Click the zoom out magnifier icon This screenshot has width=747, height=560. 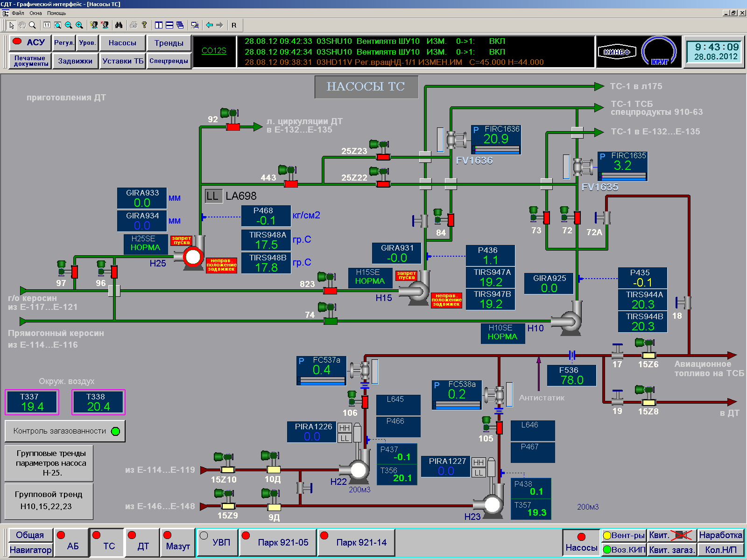click(69, 25)
